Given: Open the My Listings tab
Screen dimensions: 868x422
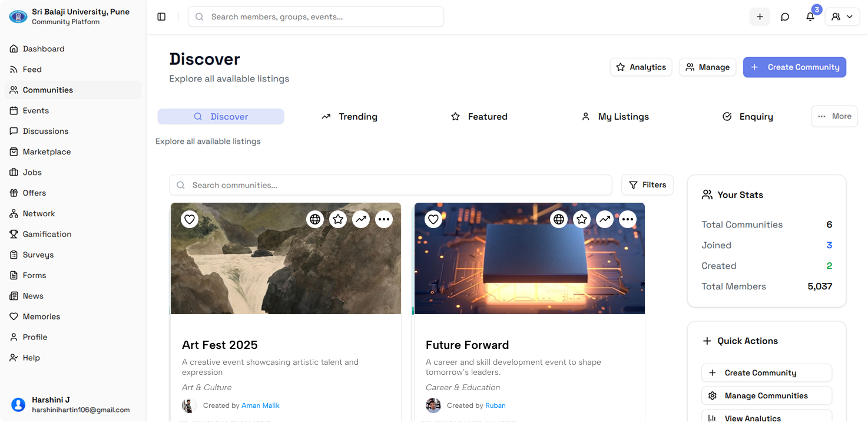Looking at the screenshot, I should coord(615,117).
